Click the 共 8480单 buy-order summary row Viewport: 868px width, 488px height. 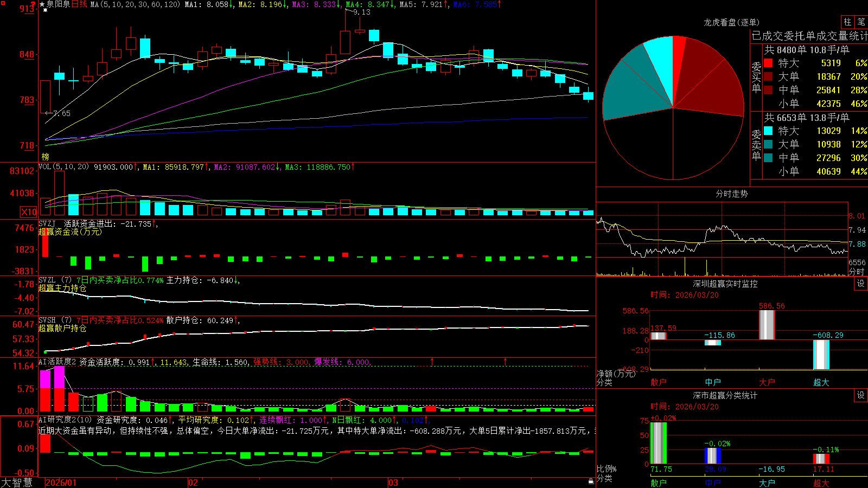[x=807, y=50]
